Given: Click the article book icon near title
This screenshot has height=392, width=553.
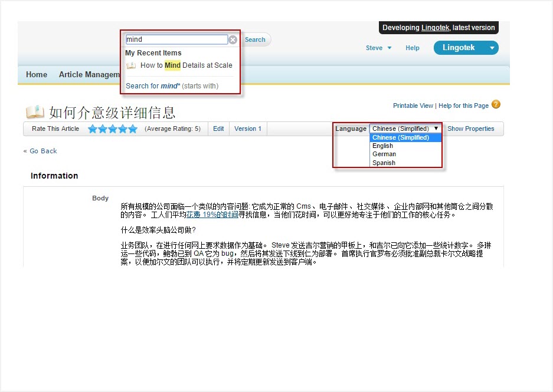Looking at the screenshot, I should tap(35, 112).
